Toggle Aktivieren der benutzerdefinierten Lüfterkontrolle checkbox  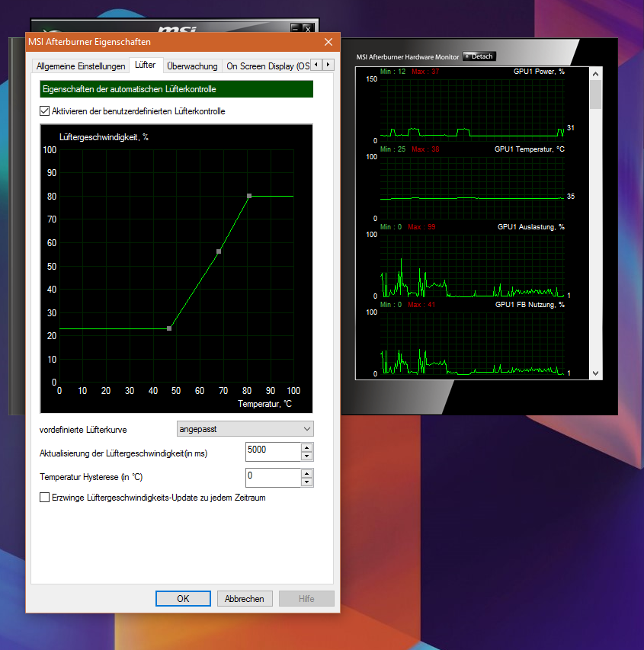pos(44,111)
